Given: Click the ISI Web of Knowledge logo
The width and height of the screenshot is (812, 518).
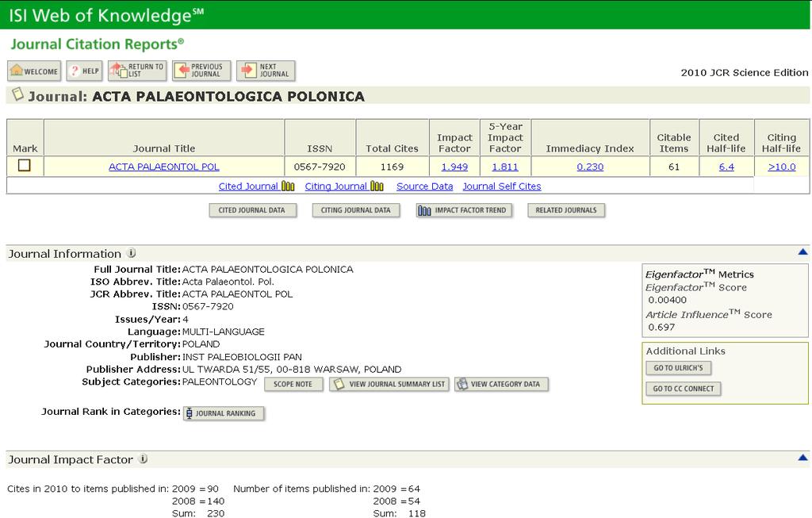Looking at the screenshot, I should click(x=107, y=16).
